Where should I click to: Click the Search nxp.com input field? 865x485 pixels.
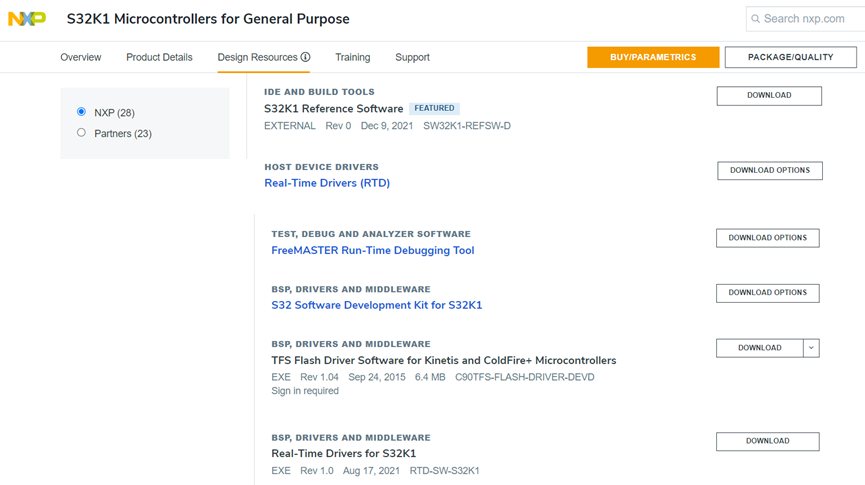(x=808, y=18)
